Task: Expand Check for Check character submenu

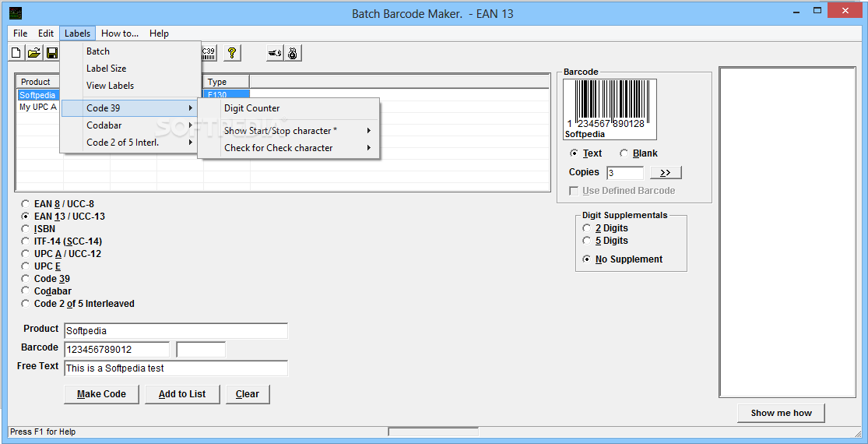Action: [288, 148]
